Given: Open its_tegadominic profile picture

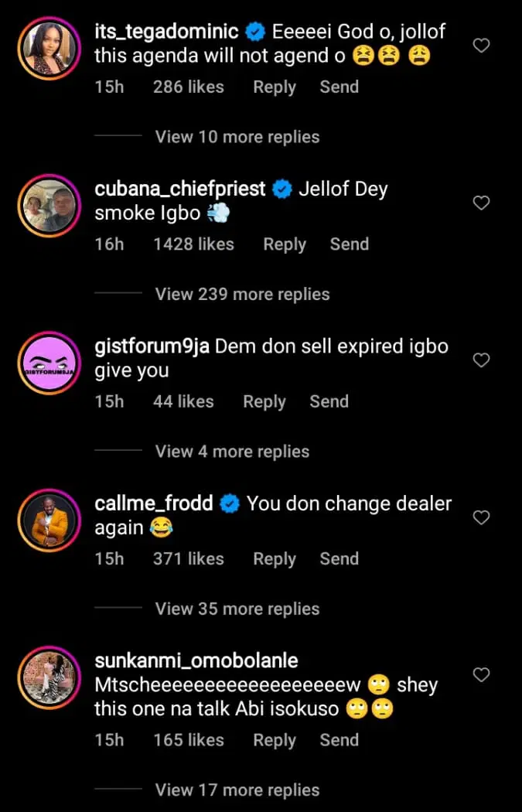Looking at the screenshot, I should point(48,48).
